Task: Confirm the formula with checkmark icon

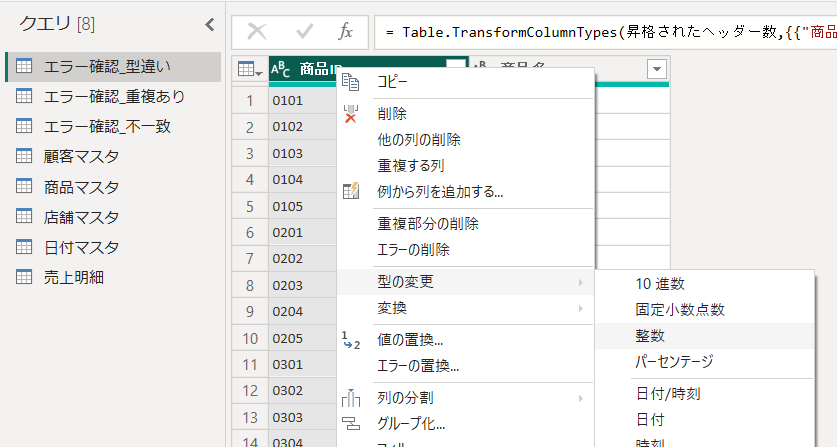Action: pyautogui.click(x=304, y=32)
